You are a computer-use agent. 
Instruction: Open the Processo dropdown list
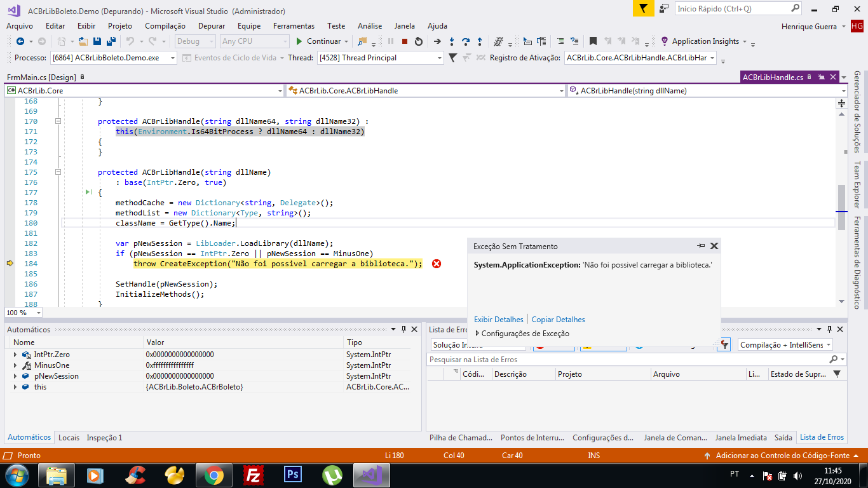click(x=172, y=58)
